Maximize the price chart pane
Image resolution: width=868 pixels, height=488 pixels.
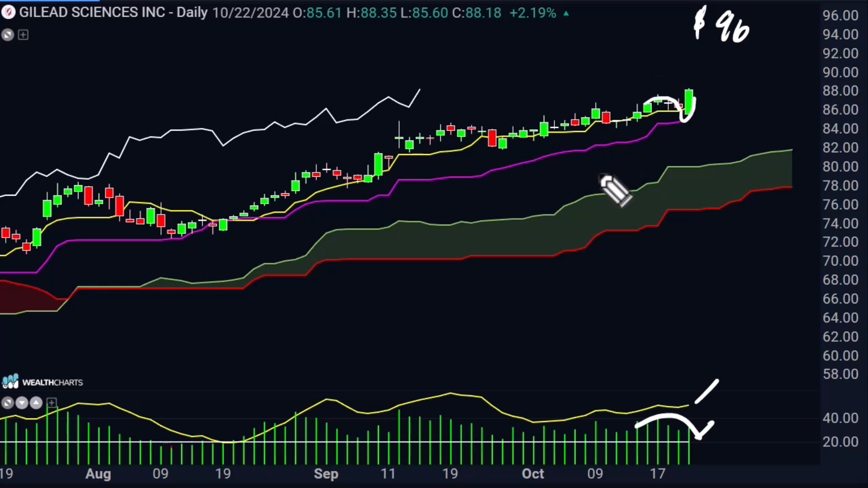pos(8,35)
